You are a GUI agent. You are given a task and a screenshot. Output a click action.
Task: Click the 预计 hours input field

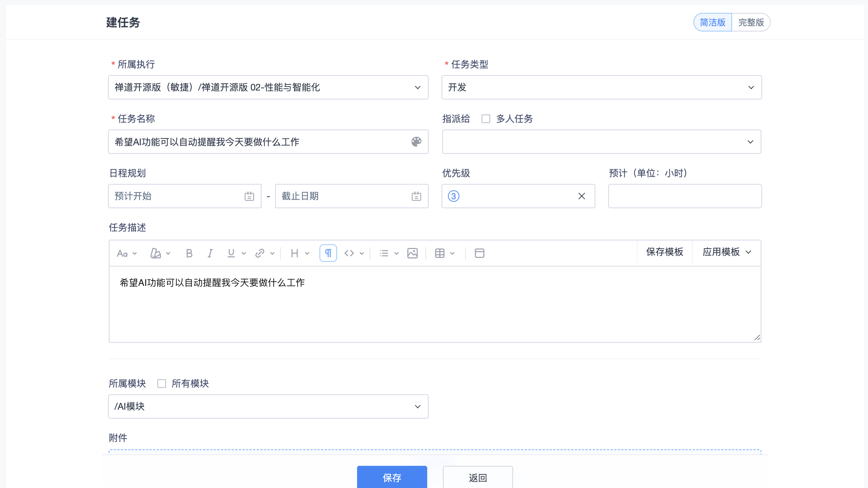click(685, 196)
